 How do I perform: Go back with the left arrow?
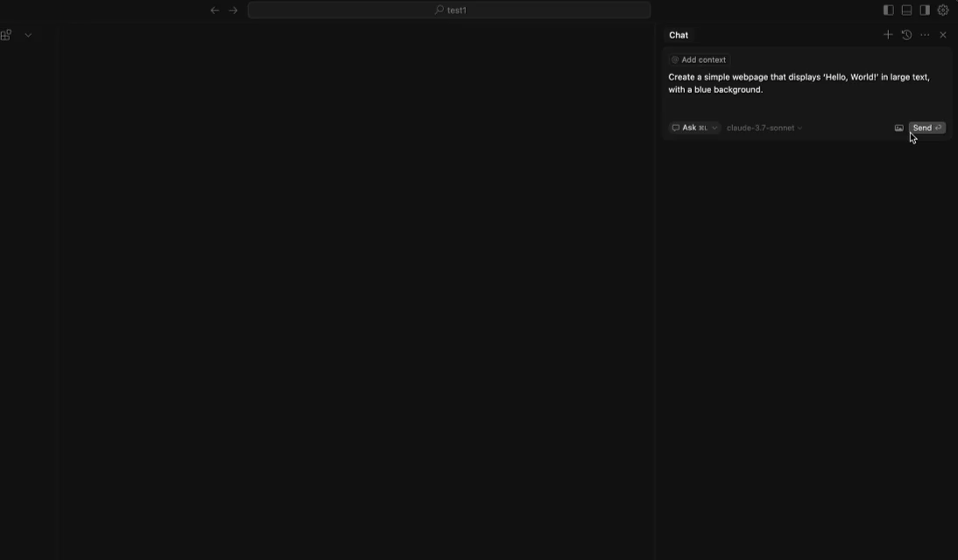point(215,10)
